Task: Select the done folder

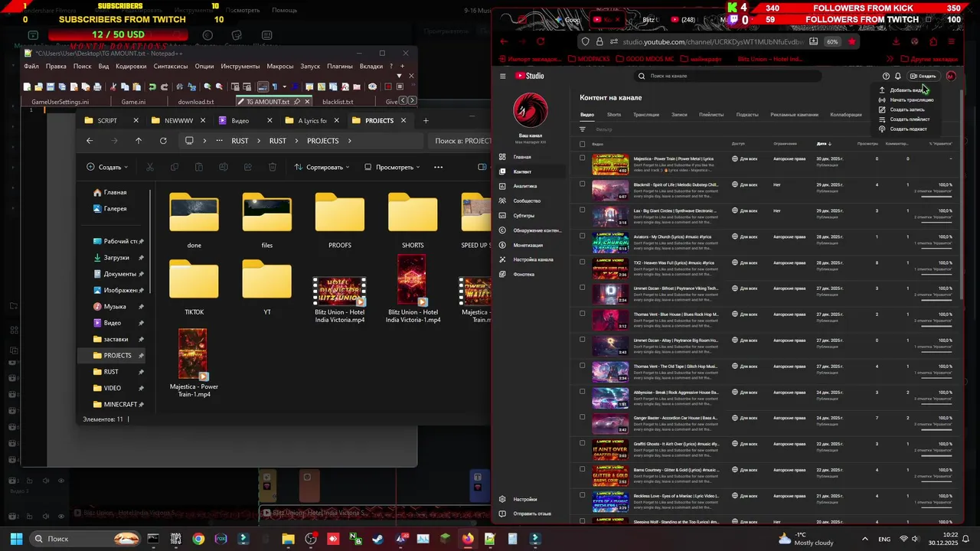Action: (x=194, y=222)
